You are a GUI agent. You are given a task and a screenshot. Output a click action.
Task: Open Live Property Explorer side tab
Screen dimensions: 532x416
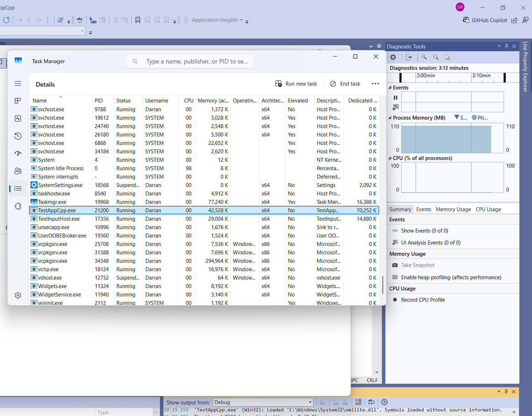[x=525, y=67]
